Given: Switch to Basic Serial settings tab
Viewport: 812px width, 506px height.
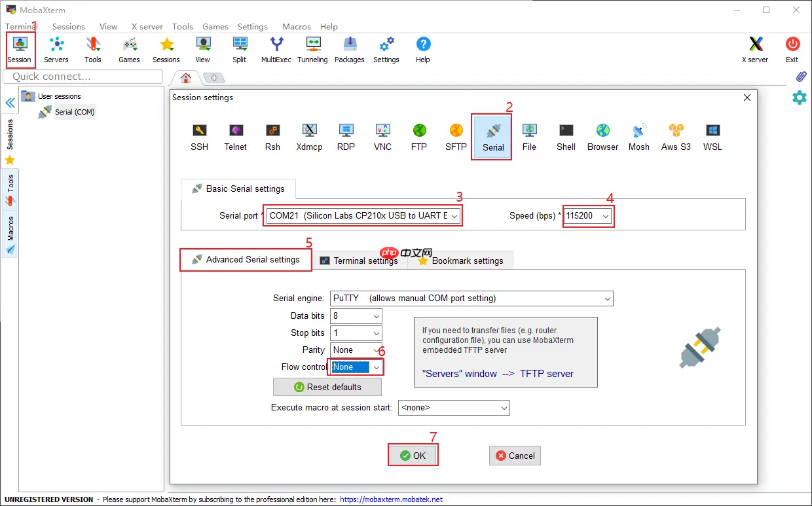Looking at the screenshot, I should click(238, 189).
